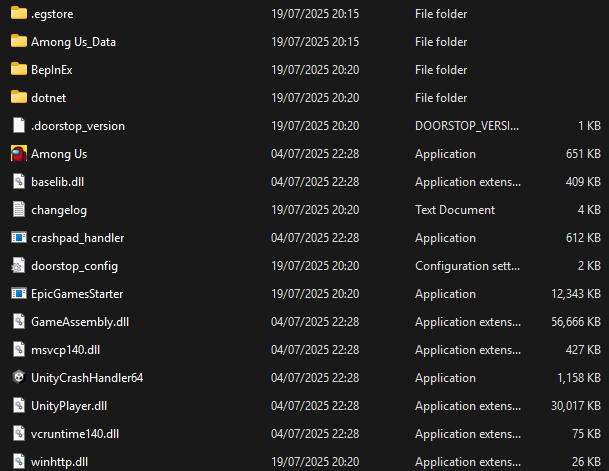The width and height of the screenshot is (609, 471).
Task: Select the UnityCrashHandler64 icon
Action: point(18,378)
